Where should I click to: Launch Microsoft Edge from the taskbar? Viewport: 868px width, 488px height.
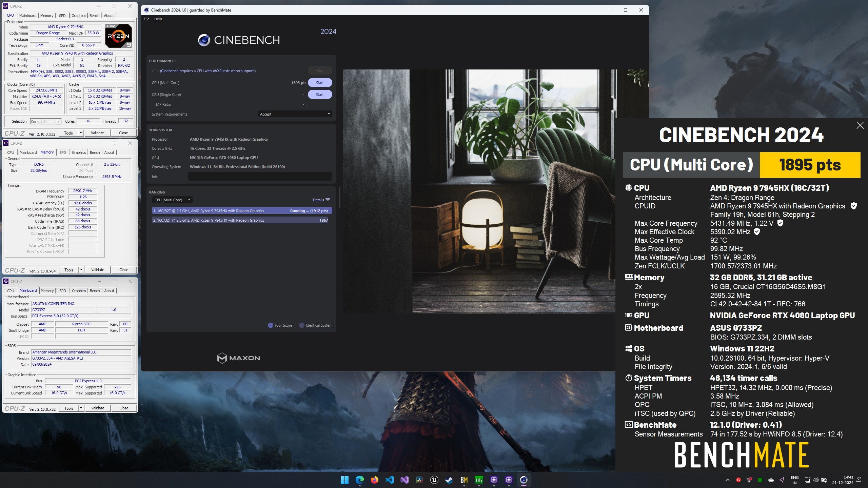(x=359, y=480)
